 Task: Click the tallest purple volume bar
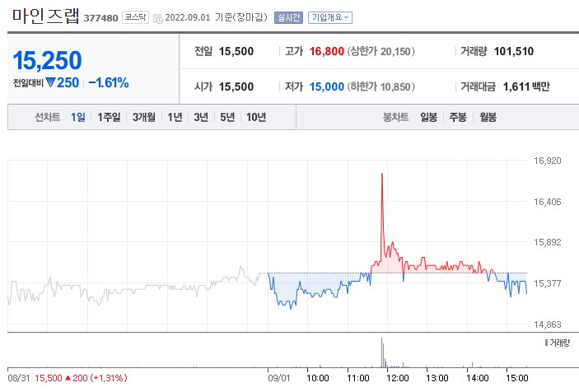tap(381, 352)
